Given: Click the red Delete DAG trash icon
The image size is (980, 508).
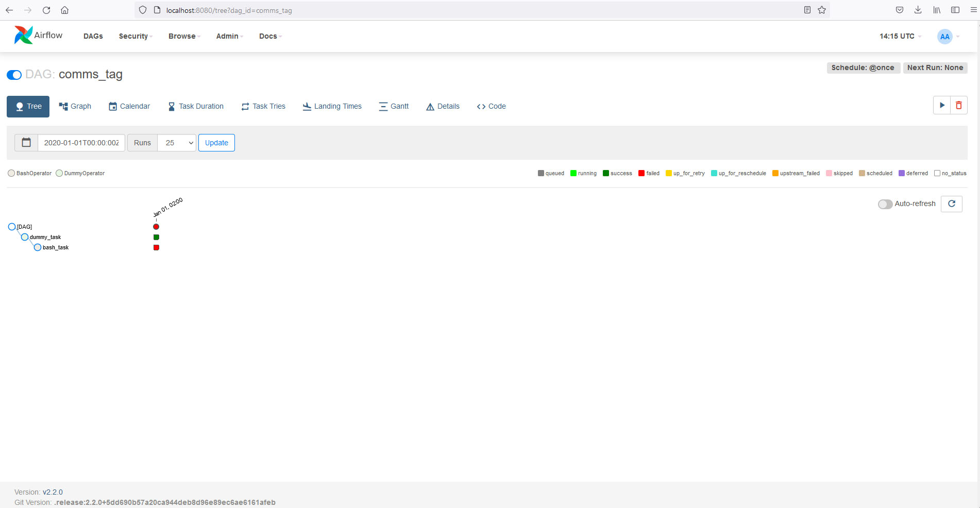Looking at the screenshot, I should tap(958, 106).
